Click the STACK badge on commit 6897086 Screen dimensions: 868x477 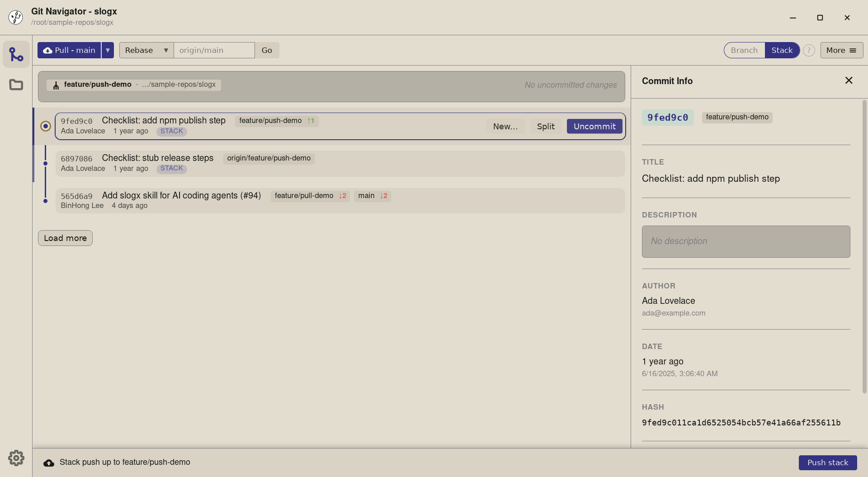[172, 168]
